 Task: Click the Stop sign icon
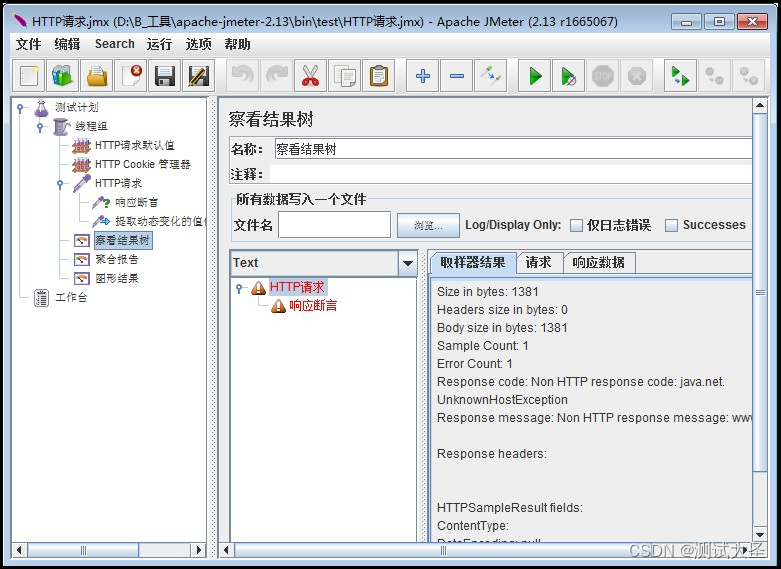(603, 76)
